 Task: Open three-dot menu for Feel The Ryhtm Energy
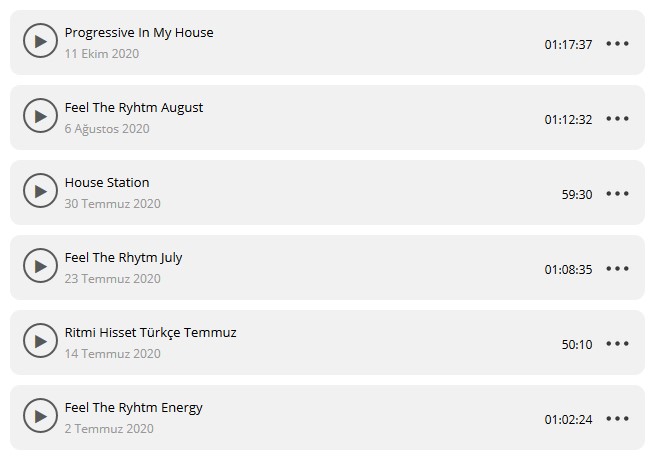click(x=618, y=419)
